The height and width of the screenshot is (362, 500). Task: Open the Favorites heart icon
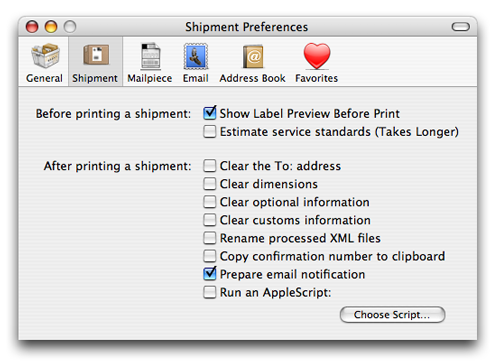click(x=317, y=56)
